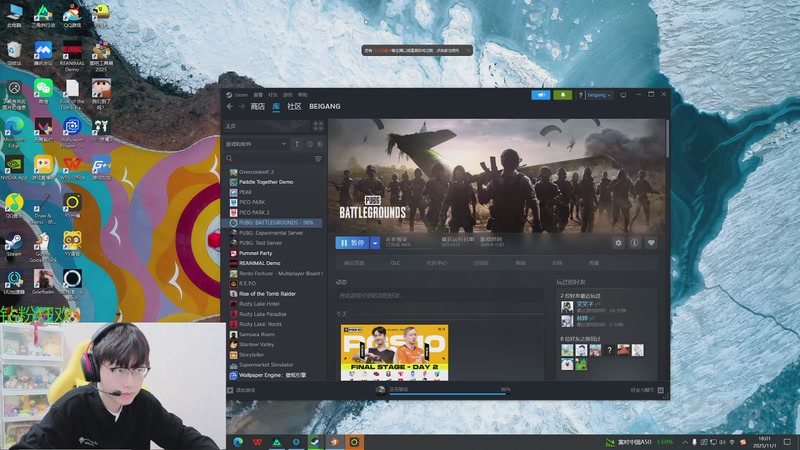Select PUBG: Test Server entry
Viewport: 800px width, 450px height.
(x=260, y=243)
